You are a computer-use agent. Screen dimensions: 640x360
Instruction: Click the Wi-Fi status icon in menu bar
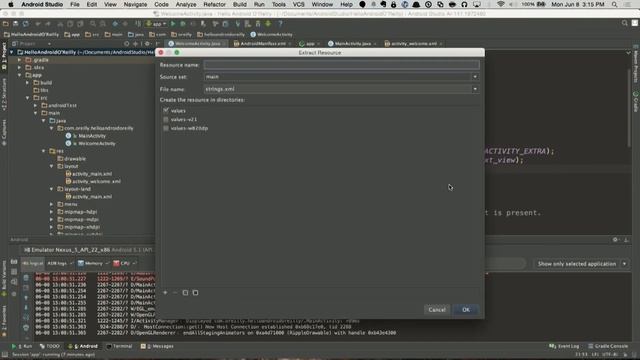(500, 4)
